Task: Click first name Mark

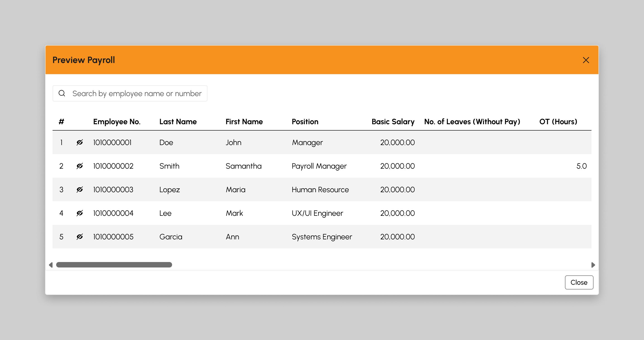Action: [234, 213]
